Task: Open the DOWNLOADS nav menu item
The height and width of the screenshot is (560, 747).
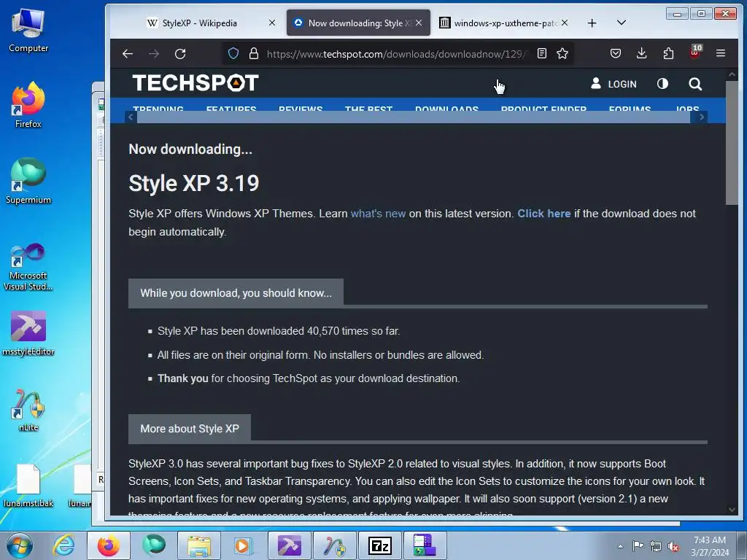Action: point(447,109)
